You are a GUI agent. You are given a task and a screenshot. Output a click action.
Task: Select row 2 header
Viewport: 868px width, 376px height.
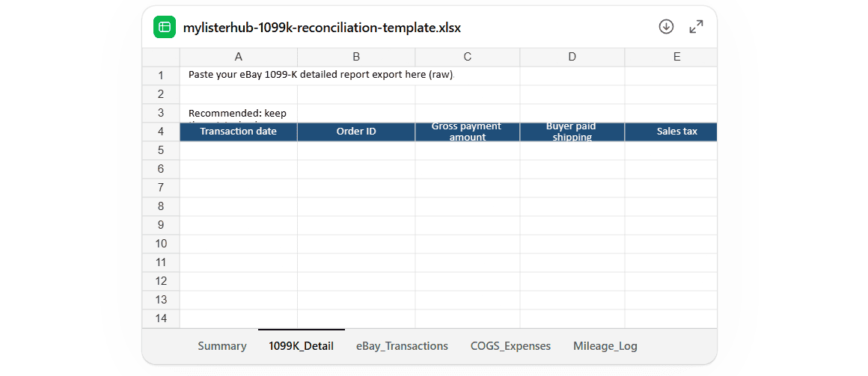161,94
